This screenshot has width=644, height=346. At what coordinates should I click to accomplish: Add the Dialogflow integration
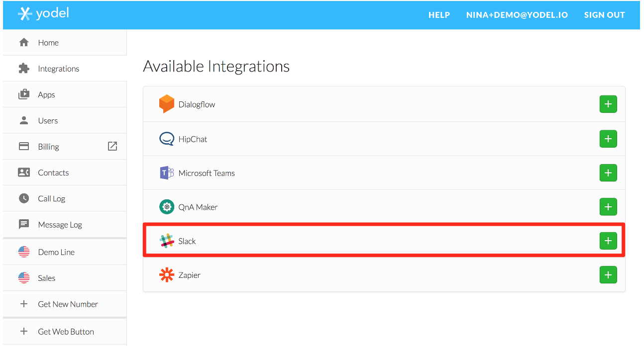(608, 104)
